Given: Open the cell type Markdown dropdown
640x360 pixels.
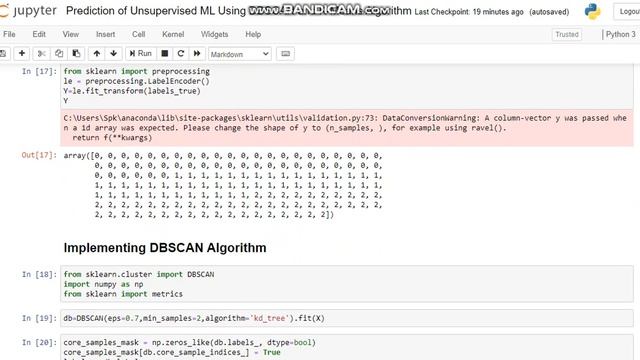Looking at the screenshot, I should pyautogui.click(x=240, y=54).
